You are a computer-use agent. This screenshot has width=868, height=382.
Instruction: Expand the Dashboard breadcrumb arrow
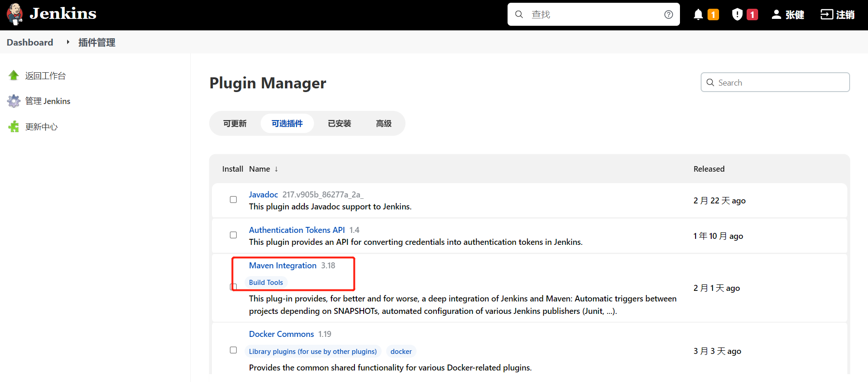point(68,42)
